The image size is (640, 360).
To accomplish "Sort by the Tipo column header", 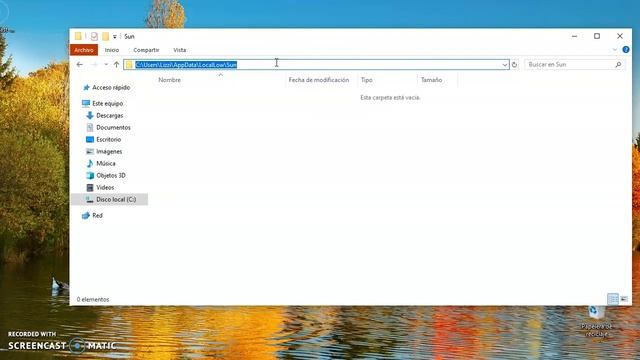I will [367, 80].
